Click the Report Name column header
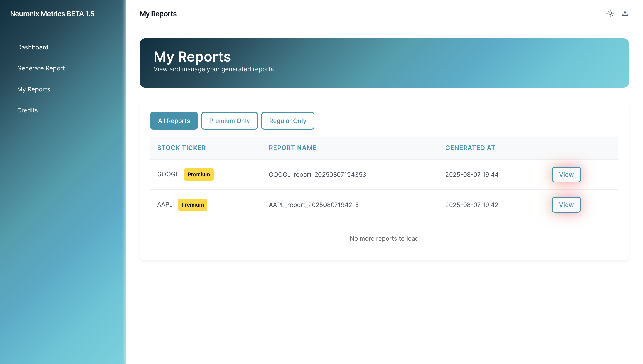Screen dimensions: 643x364 tap(292, 148)
